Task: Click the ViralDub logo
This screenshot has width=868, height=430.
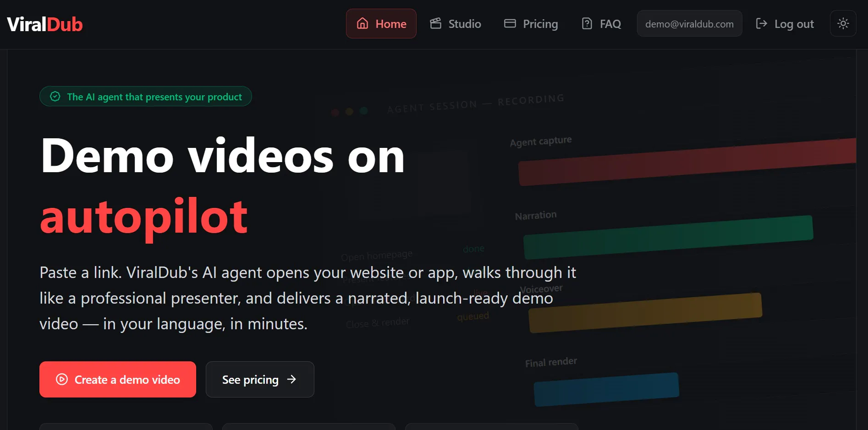Action: tap(45, 24)
